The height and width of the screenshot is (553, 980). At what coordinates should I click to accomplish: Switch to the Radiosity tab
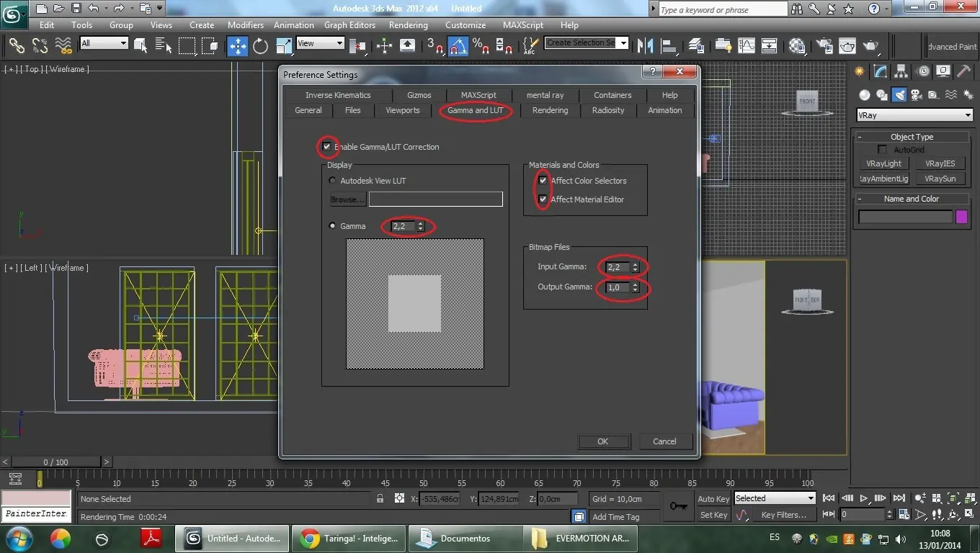point(607,110)
